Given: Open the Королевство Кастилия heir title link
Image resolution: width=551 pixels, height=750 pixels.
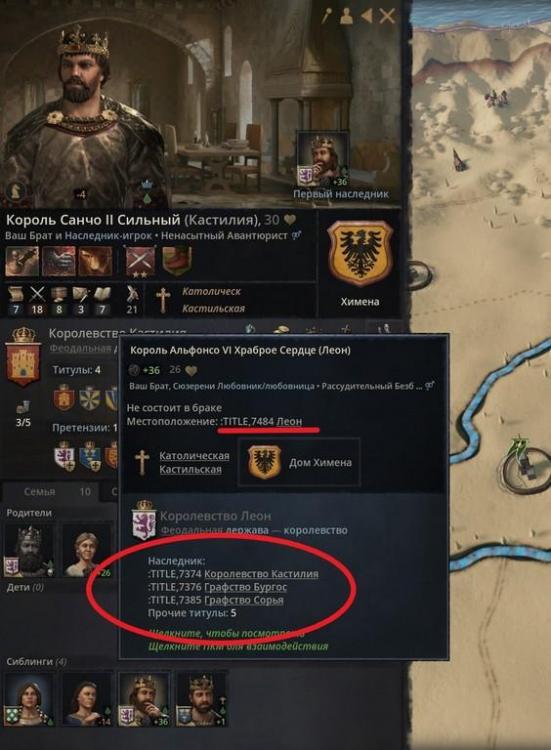Looking at the screenshot, I should click(261, 574).
